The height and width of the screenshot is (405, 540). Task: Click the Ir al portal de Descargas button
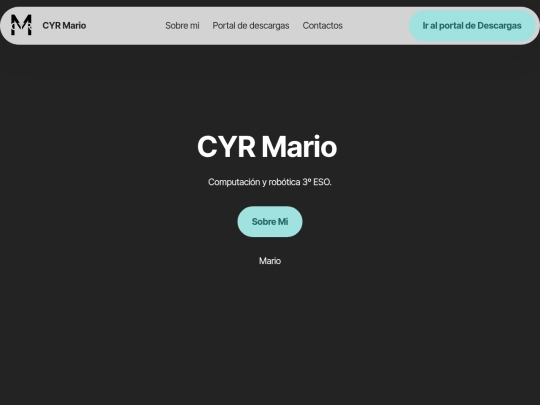[x=472, y=25]
